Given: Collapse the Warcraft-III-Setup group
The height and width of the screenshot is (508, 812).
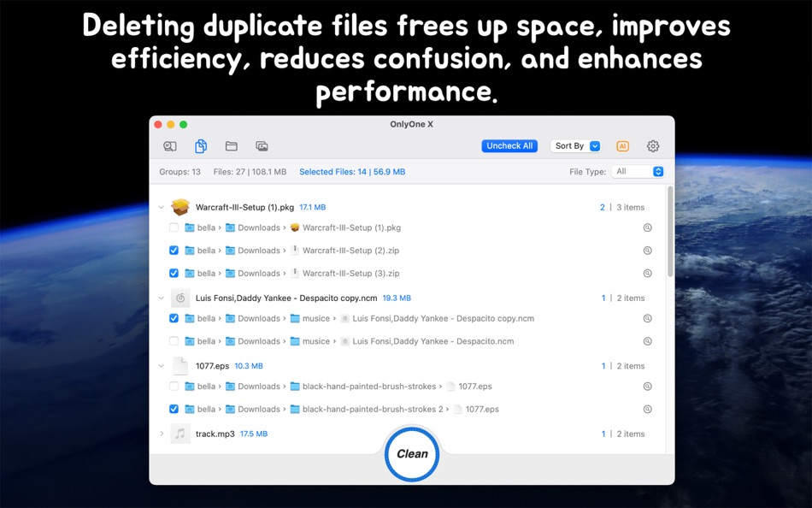Looking at the screenshot, I should [x=161, y=207].
